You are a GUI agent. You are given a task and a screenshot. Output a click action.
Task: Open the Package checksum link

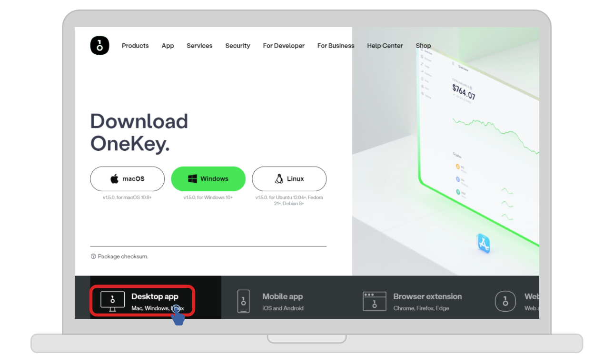[123, 256]
